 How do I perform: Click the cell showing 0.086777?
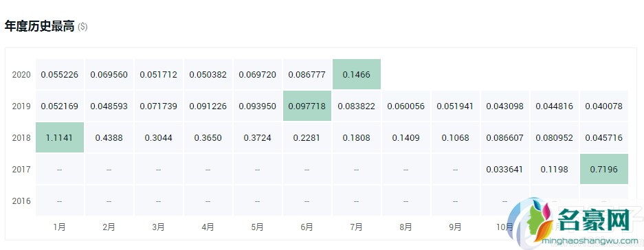coord(307,74)
